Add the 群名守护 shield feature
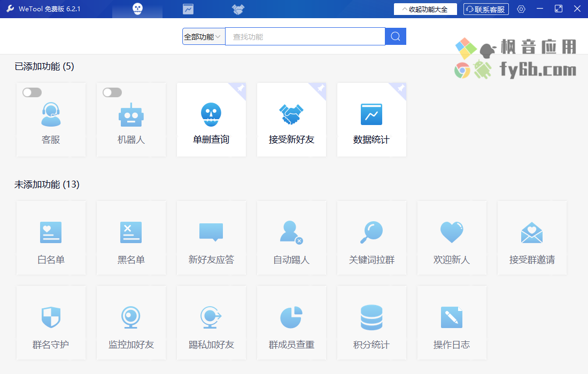588x374 pixels. (x=51, y=323)
